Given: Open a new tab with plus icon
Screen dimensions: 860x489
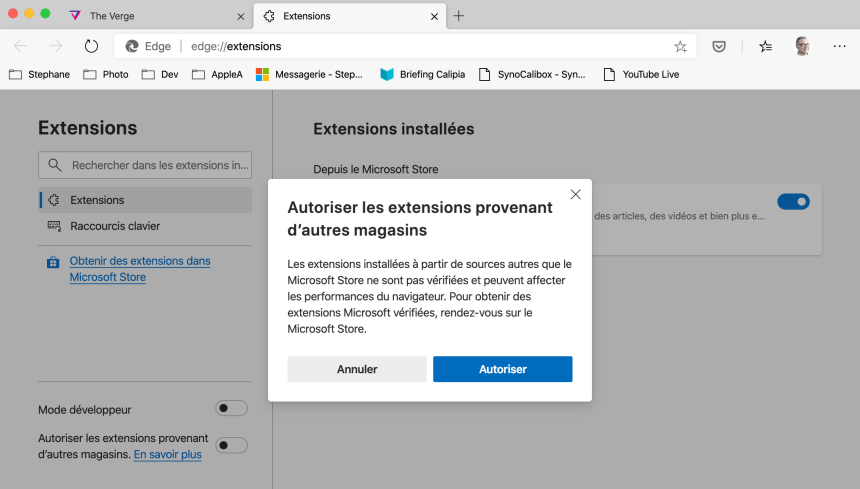Looking at the screenshot, I should coord(459,16).
